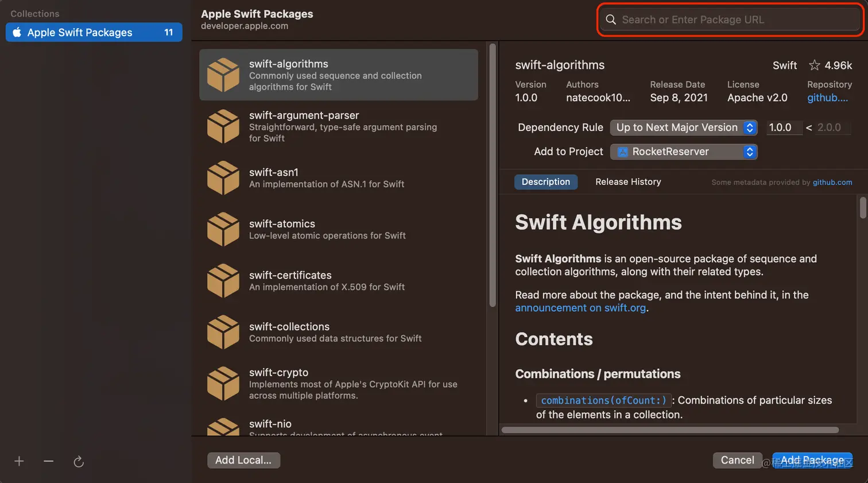
Task: Click the swift-algorithms package box icon
Action: [x=223, y=74]
